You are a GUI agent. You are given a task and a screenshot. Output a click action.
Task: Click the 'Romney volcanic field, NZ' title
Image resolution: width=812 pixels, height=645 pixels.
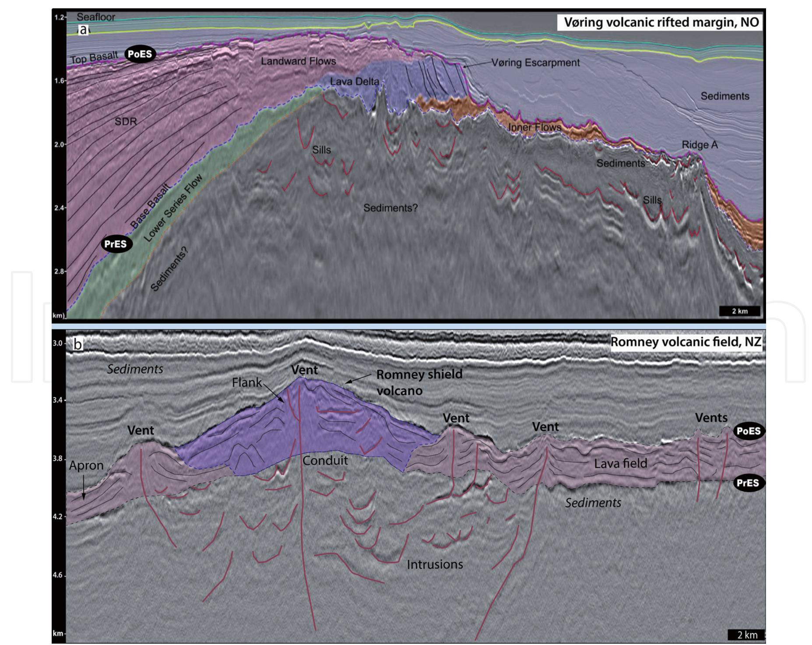(x=686, y=342)
